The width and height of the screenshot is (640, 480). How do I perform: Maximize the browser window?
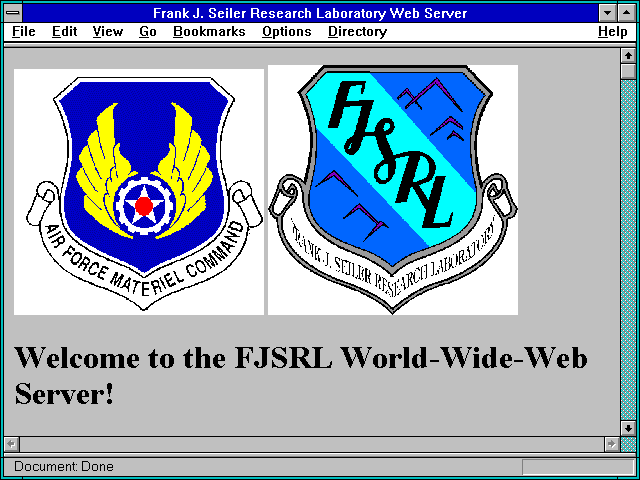[x=627, y=13]
